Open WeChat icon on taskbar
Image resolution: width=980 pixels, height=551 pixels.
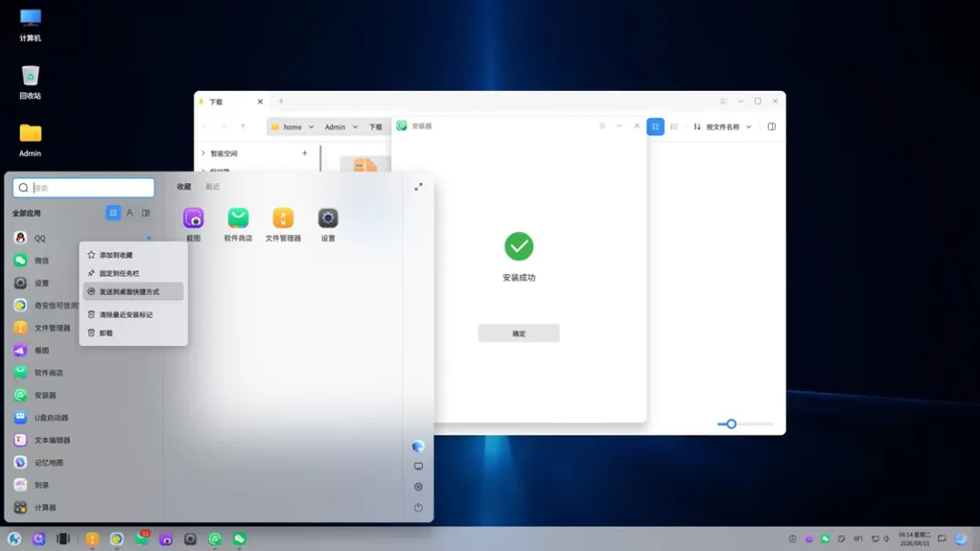[x=240, y=539]
